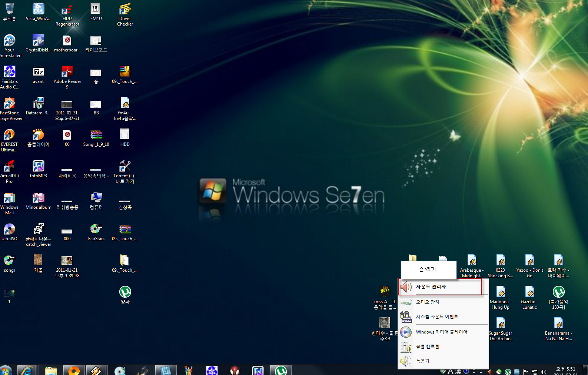
Task: Select Arabesque - Midnight audio file
Action: pyautogui.click(x=472, y=266)
